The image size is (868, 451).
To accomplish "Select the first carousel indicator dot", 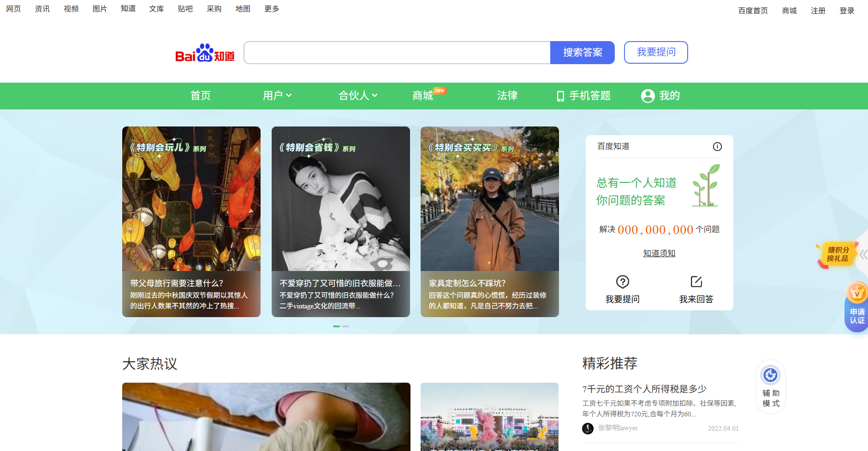I will [337, 326].
